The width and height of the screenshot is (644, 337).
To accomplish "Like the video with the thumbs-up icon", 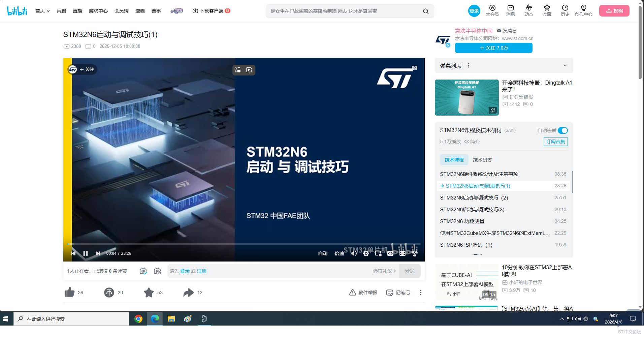I will click(x=69, y=293).
